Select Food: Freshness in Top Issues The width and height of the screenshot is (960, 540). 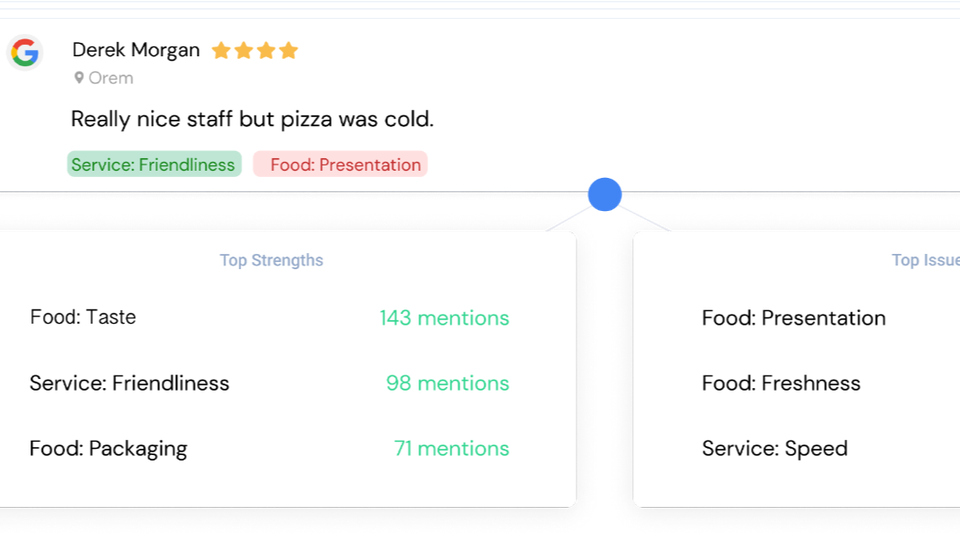[781, 383]
